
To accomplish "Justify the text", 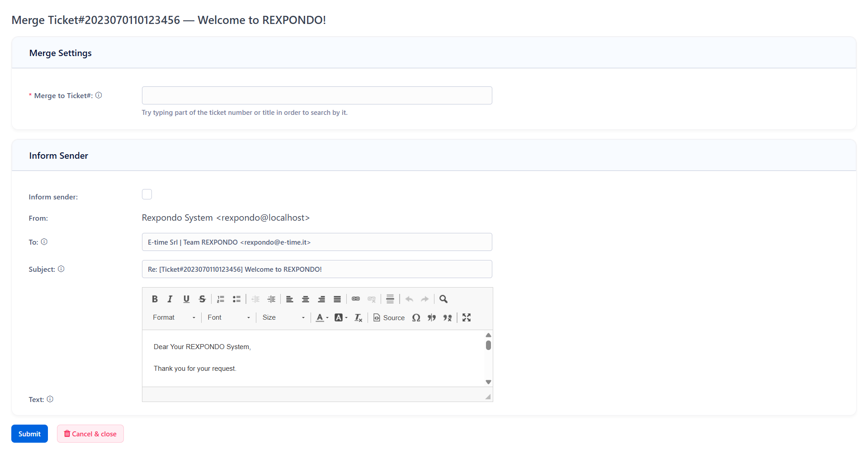I will [x=337, y=299].
